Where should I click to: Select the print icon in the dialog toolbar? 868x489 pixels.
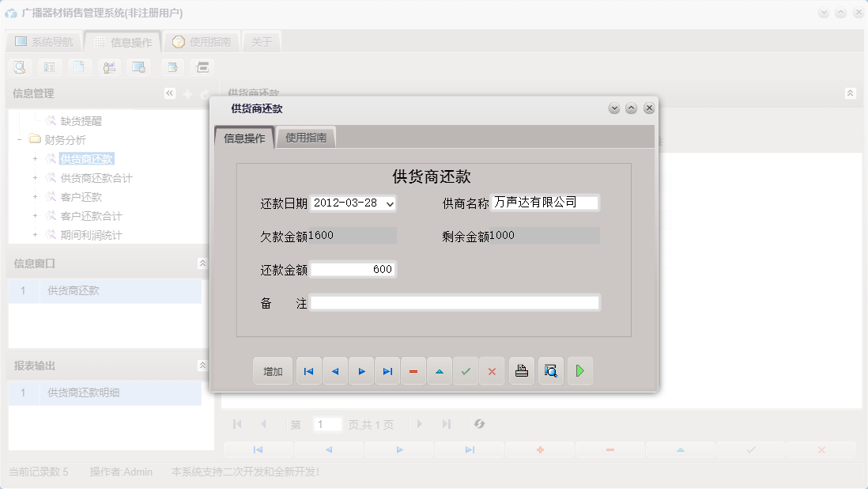[521, 370]
